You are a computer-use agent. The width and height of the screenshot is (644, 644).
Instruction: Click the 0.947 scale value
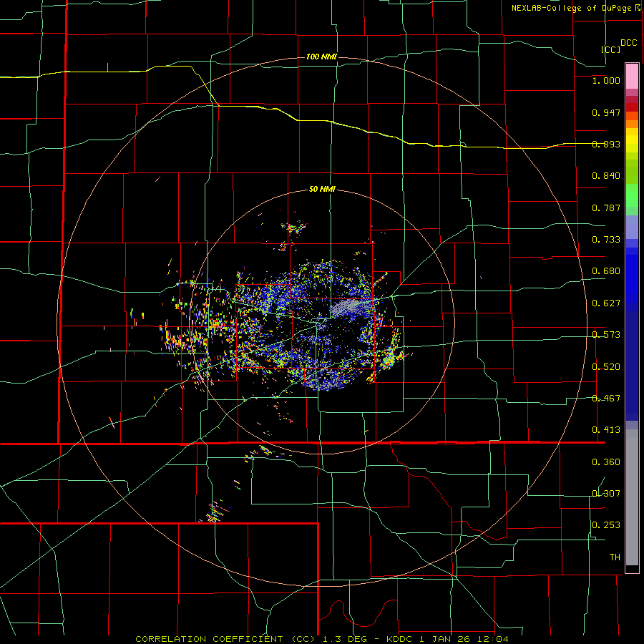(x=606, y=112)
